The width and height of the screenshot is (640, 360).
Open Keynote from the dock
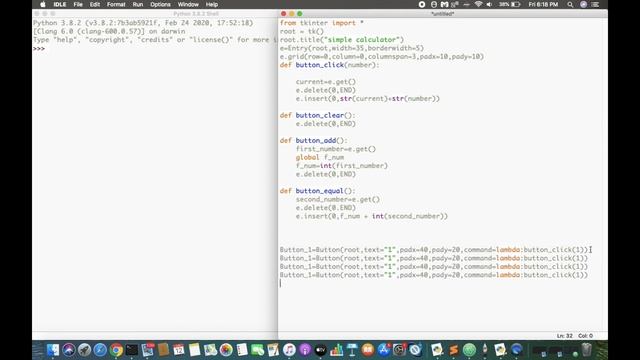352,350
